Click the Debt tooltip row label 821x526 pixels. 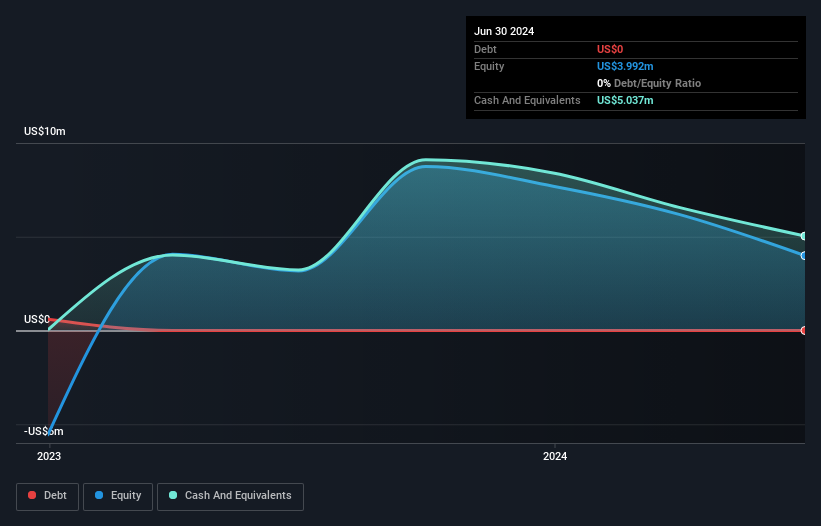tap(485, 49)
